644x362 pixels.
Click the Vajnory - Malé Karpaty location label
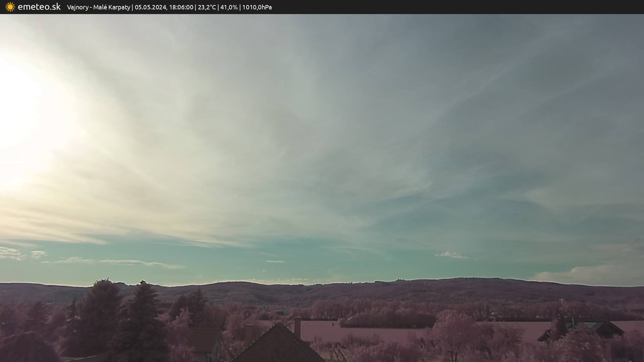click(x=98, y=7)
